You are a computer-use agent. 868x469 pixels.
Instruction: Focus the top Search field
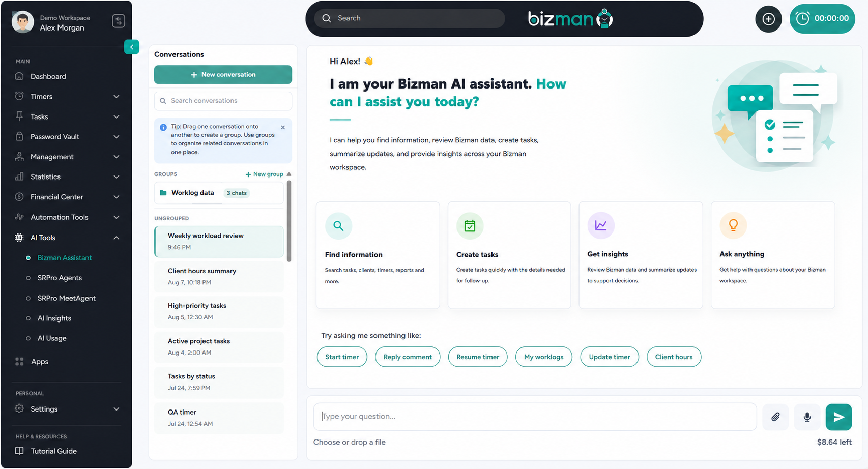410,18
